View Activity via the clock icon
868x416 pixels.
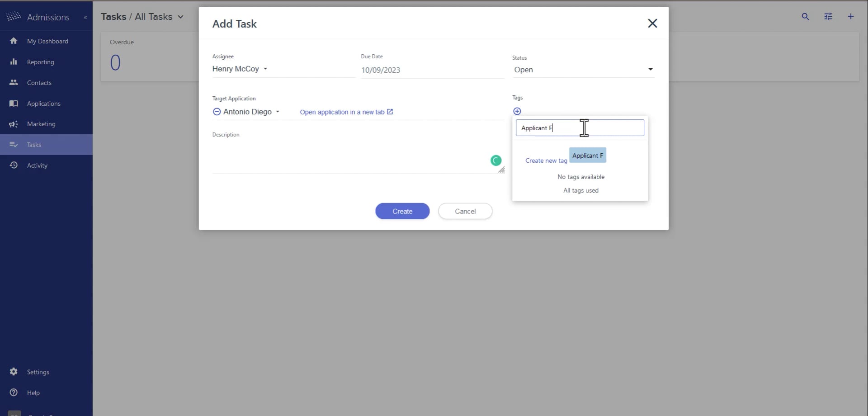pyautogui.click(x=14, y=165)
